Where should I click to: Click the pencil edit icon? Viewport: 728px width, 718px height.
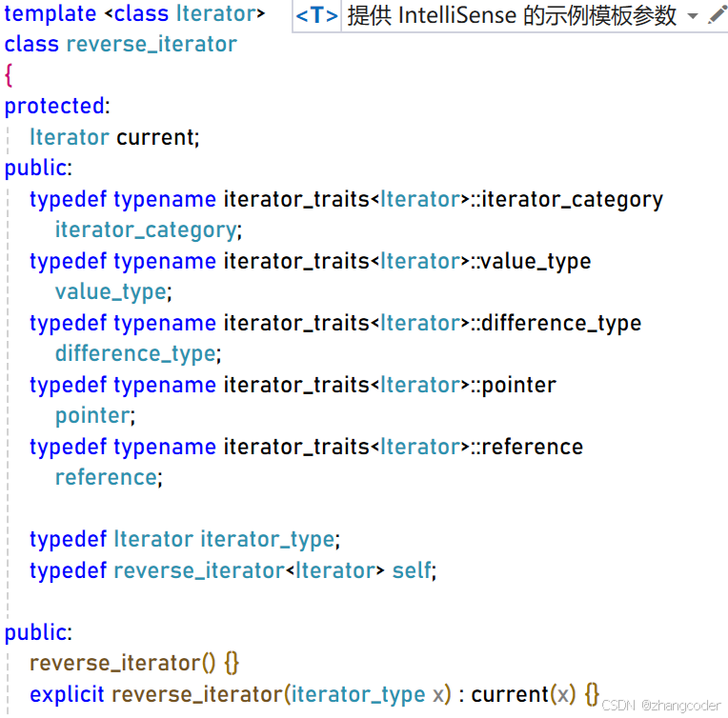[718, 15]
